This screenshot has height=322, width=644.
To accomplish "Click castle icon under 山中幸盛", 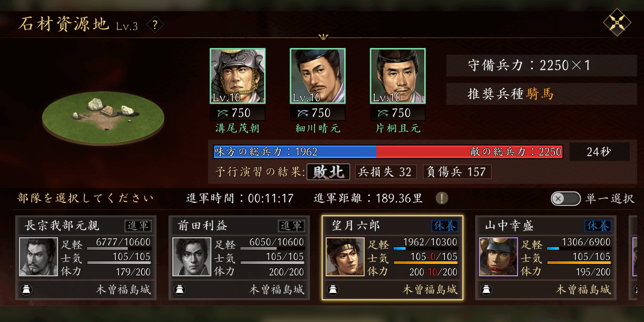I will [487, 289].
